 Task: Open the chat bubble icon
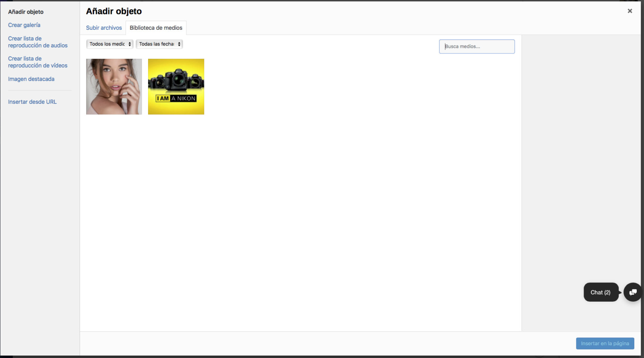tap(633, 292)
